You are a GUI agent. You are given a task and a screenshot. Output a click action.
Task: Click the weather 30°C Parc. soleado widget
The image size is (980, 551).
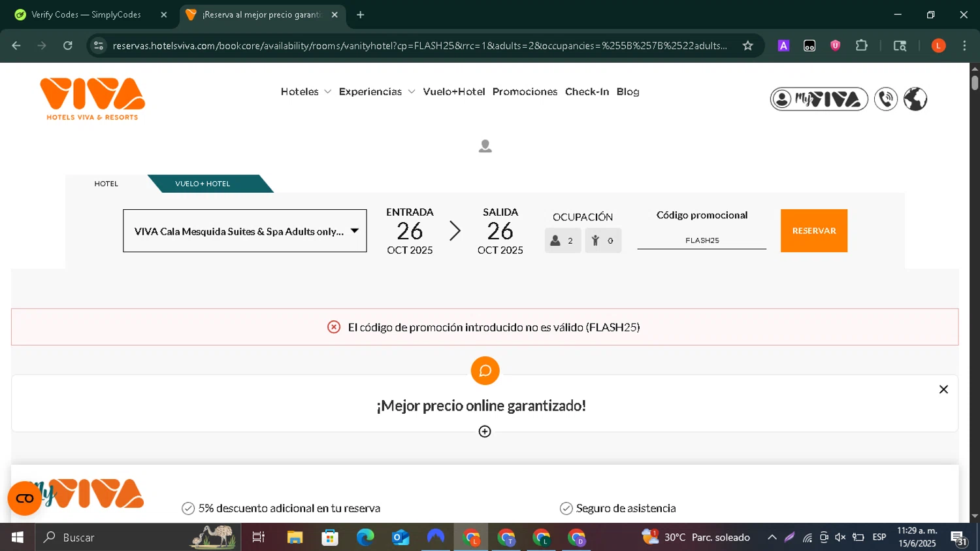click(696, 537)
